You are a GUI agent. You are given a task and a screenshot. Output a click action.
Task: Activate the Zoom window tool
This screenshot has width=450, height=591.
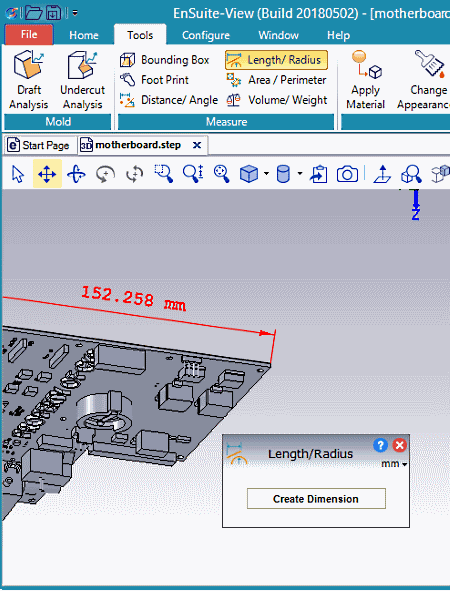164,174
